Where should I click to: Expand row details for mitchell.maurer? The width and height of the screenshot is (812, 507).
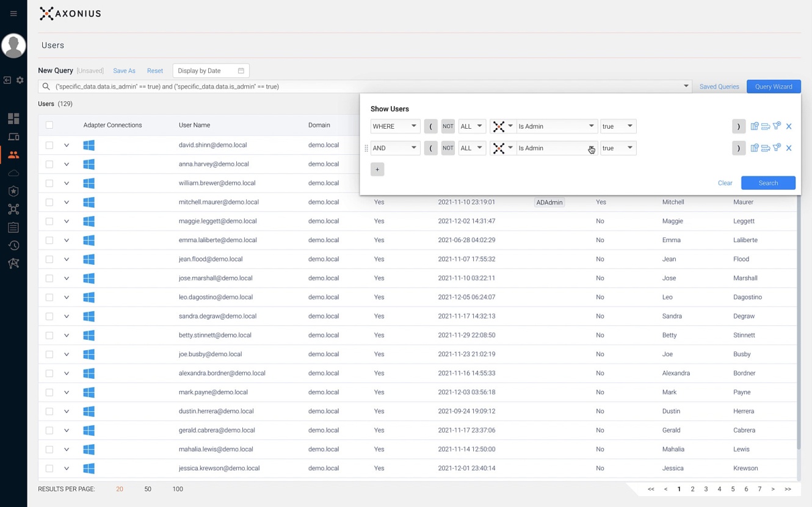(x=67, y=202)
